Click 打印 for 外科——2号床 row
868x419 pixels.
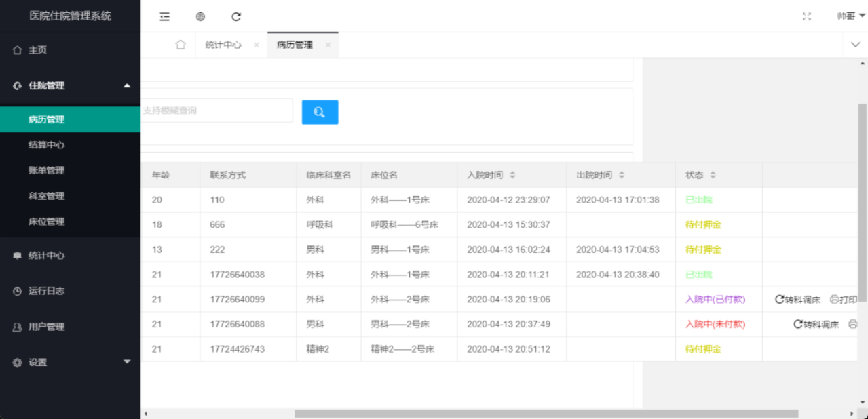844,300
